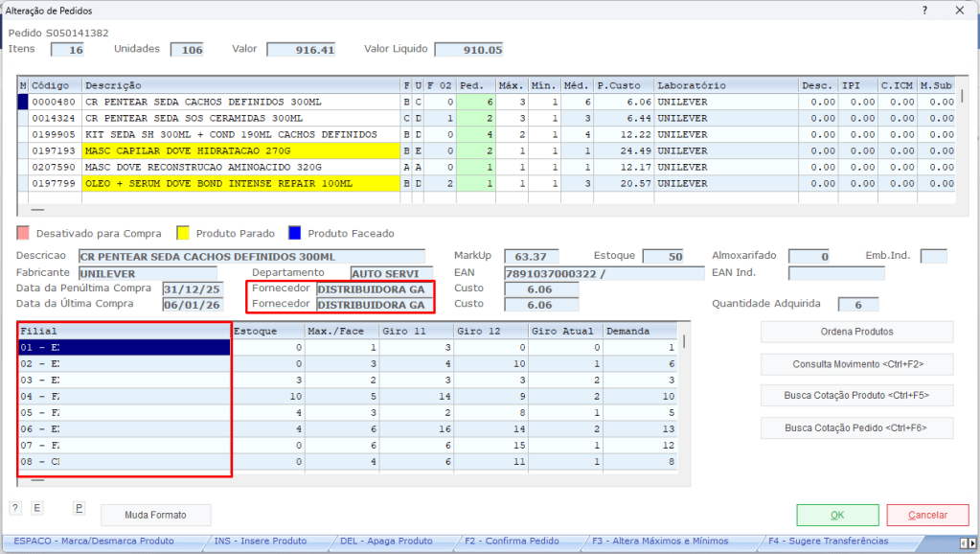The height and width of the screenshot is (554, 980).
Task: Select the 'INS - Insere Produto' tab
Action: click(261, 542)
